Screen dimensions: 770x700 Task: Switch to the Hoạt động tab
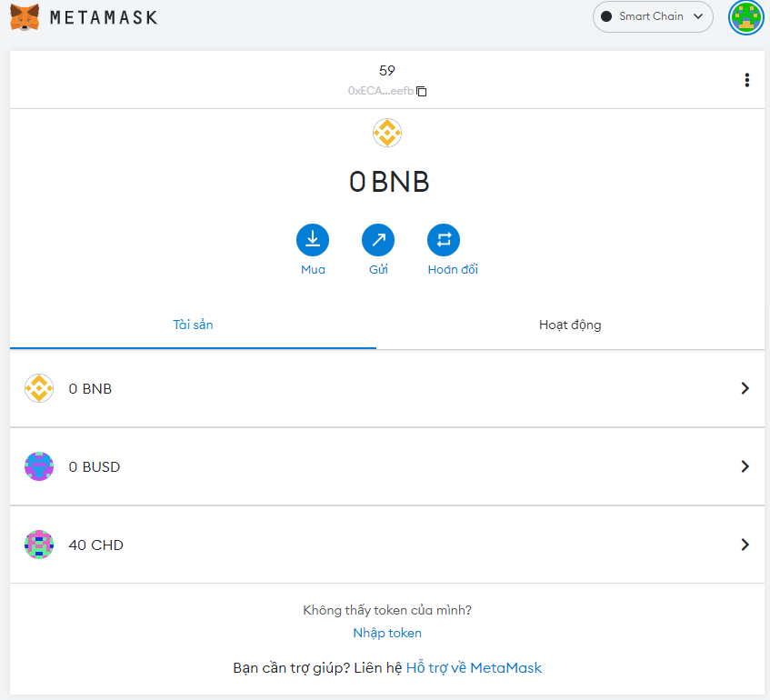pyautogui.click(x=570, y=325)
